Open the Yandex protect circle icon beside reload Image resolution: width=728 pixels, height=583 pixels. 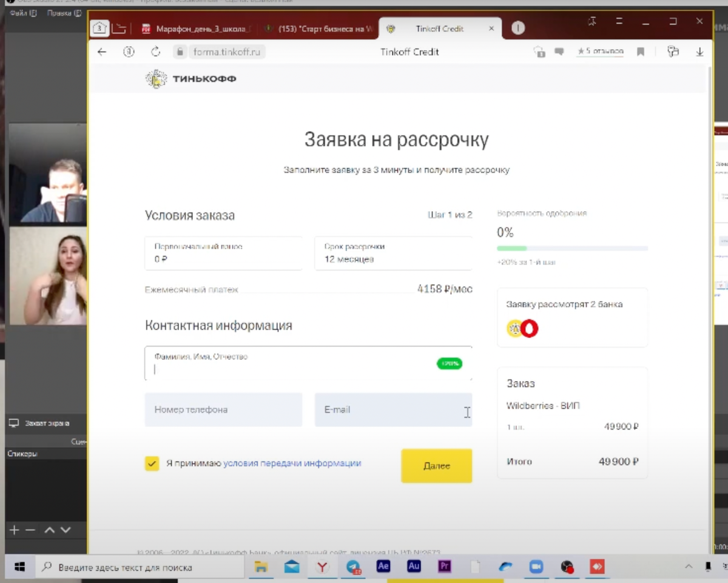(x=129, y=52)
